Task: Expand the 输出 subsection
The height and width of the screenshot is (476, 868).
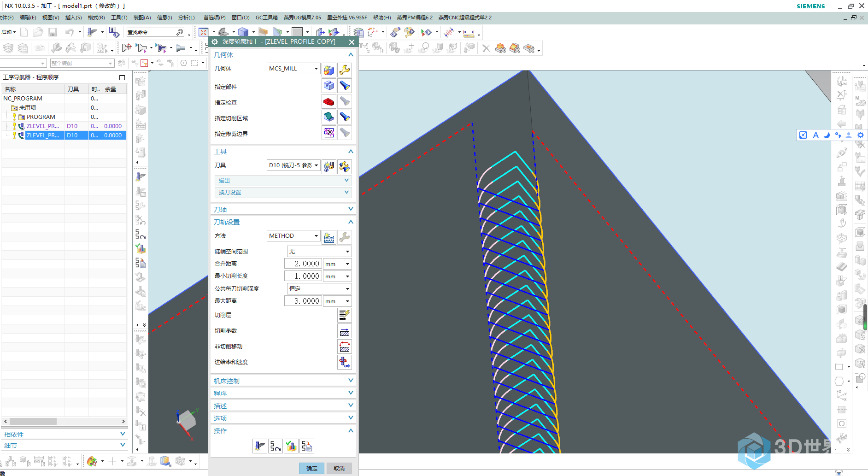Action: [283, 181]
